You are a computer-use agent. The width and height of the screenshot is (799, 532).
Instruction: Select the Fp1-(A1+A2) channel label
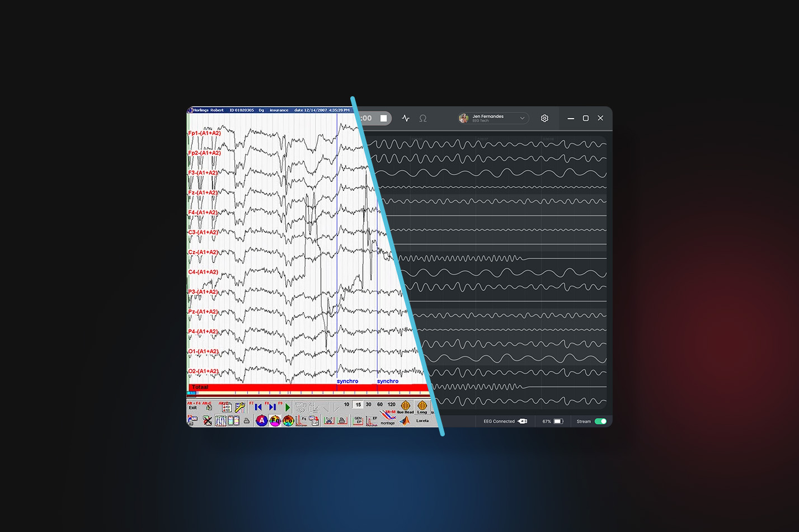[x=204, y=133]
